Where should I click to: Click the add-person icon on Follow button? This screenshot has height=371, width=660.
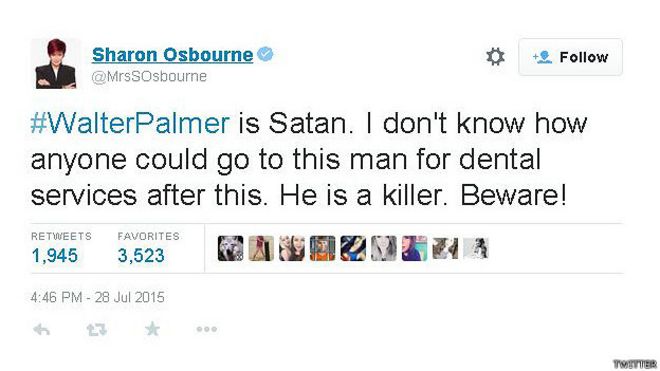click(542, 57)
